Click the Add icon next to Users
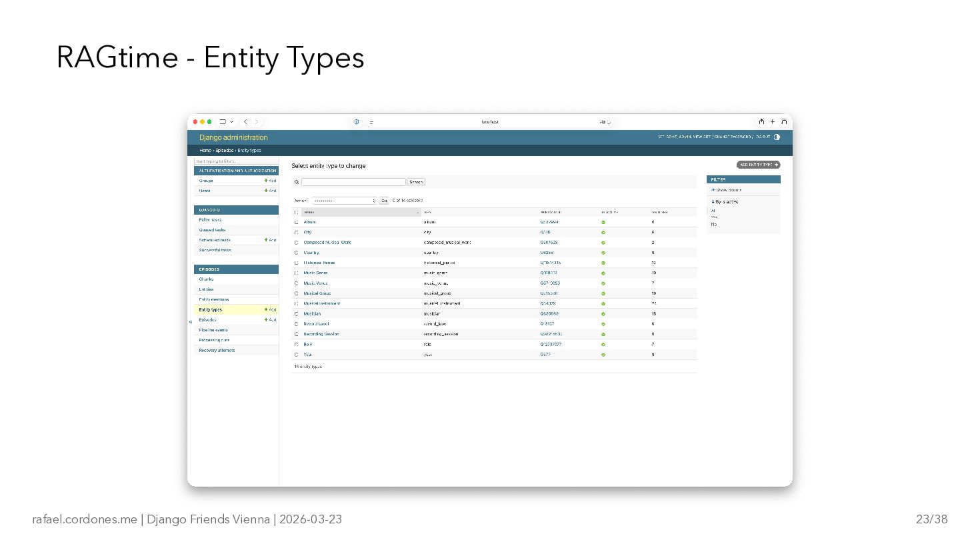 (x=270, y=191)
